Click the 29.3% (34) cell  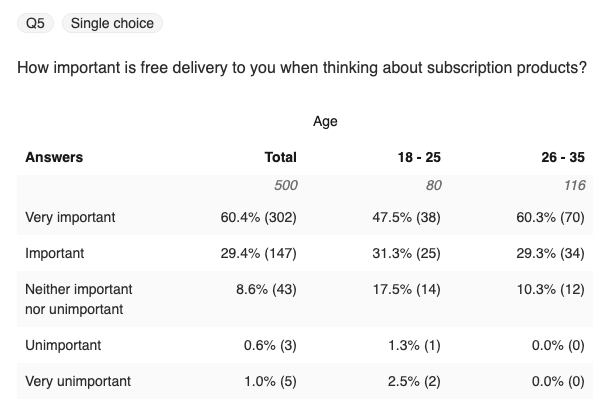550,253
